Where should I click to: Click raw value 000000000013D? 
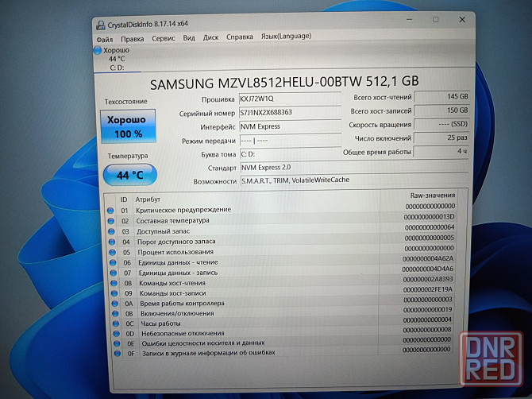(x=430, y=217)
